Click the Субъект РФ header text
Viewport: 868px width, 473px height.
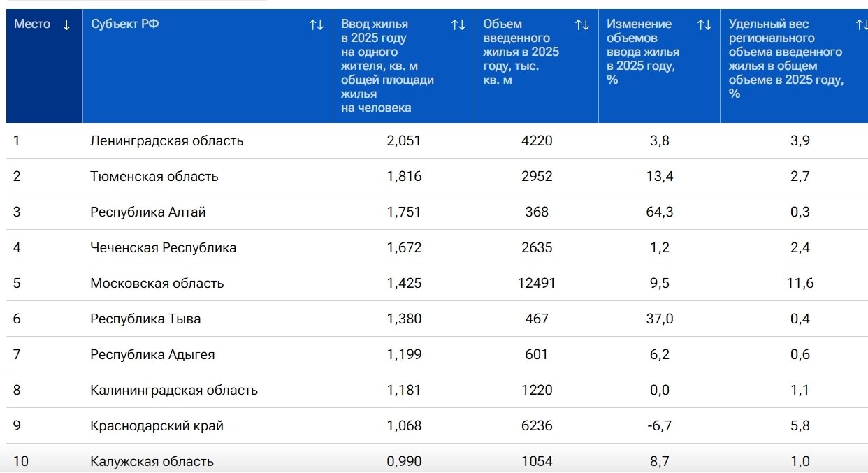125,24
